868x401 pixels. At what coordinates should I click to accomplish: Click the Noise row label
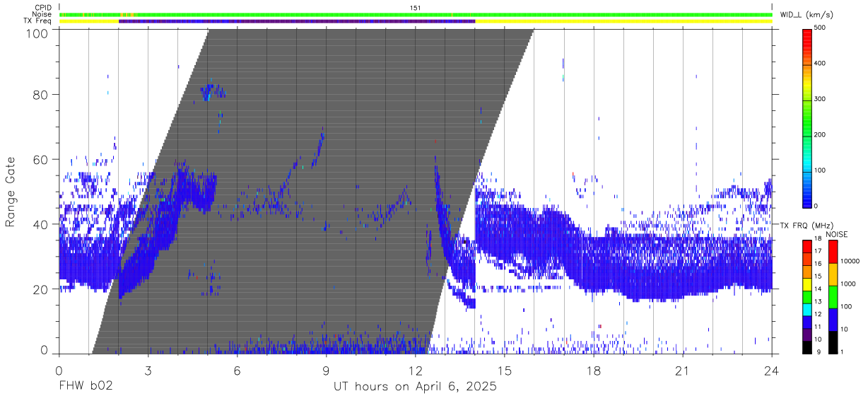point(42,14)
